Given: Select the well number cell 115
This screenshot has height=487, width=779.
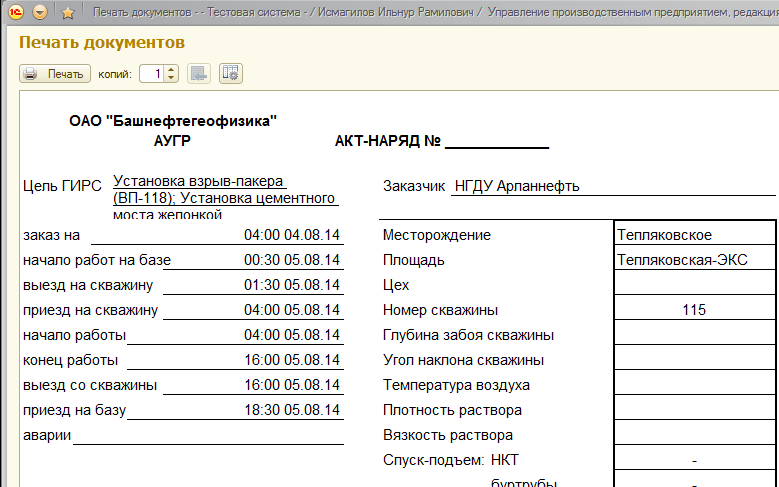Looking at the screenshot, I should pos(694,307).
